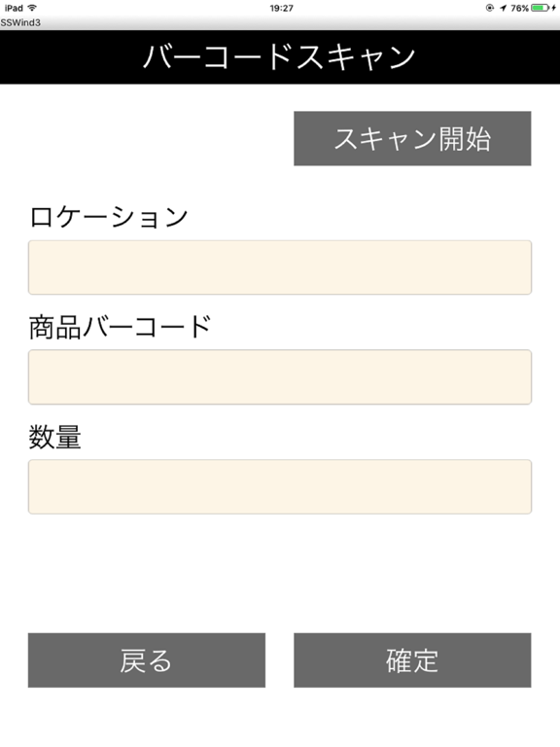This screenshot has height=747, width=560.
Task: Confirm with the 確定 button
Action: [x=412, y=660]
